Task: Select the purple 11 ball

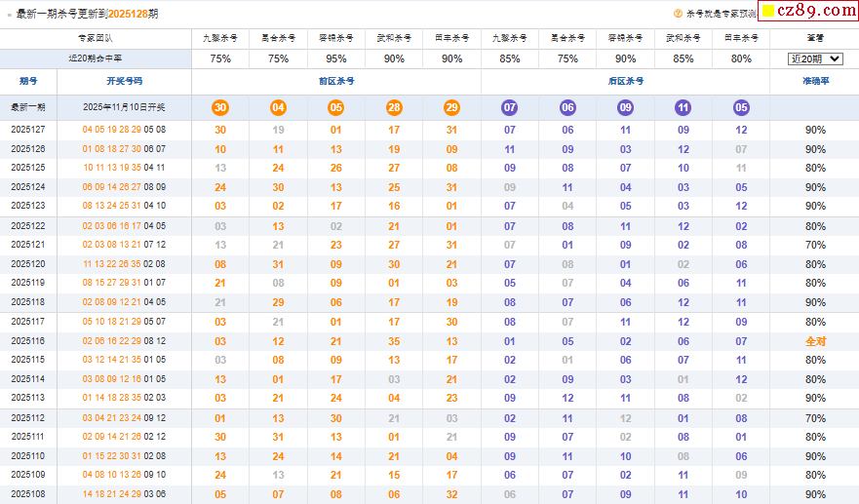Action: pos(683,107)
